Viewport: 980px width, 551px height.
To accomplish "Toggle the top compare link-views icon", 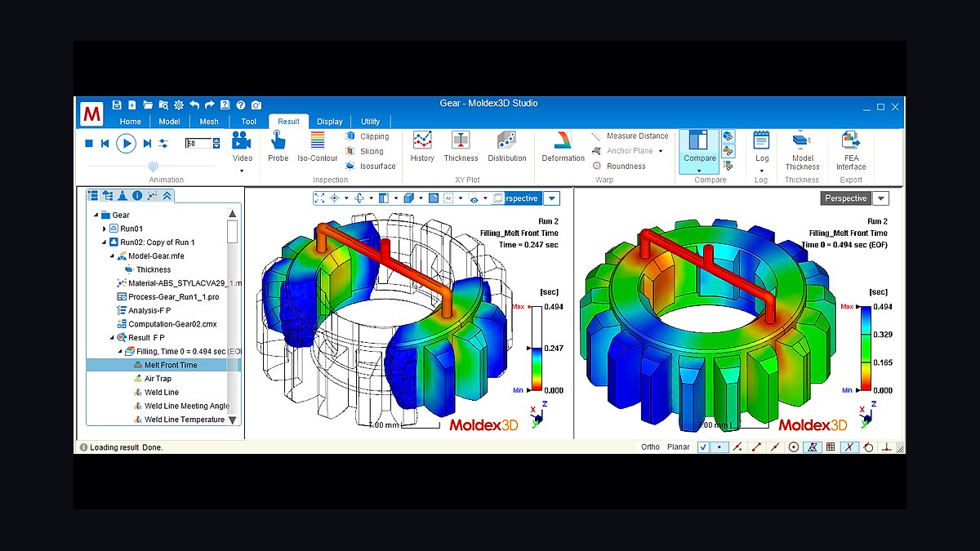I will pyautogui.click(x=728, y=136).
